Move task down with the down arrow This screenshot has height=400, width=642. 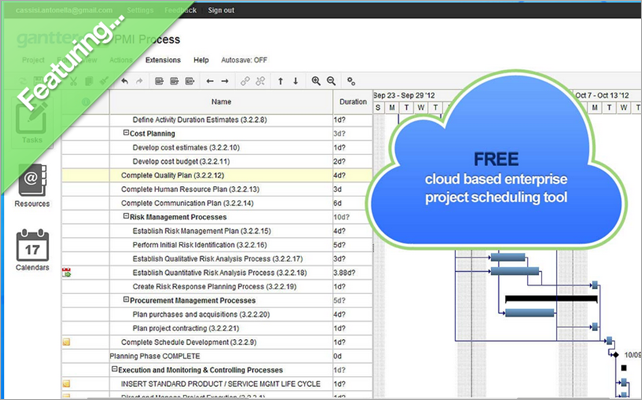point(296,81)
